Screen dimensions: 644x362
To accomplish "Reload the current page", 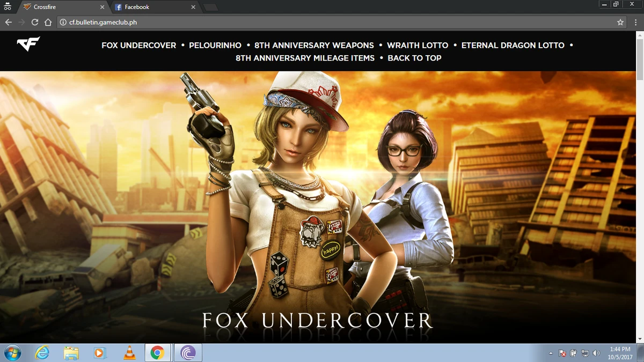I will (x=34, y=22).
